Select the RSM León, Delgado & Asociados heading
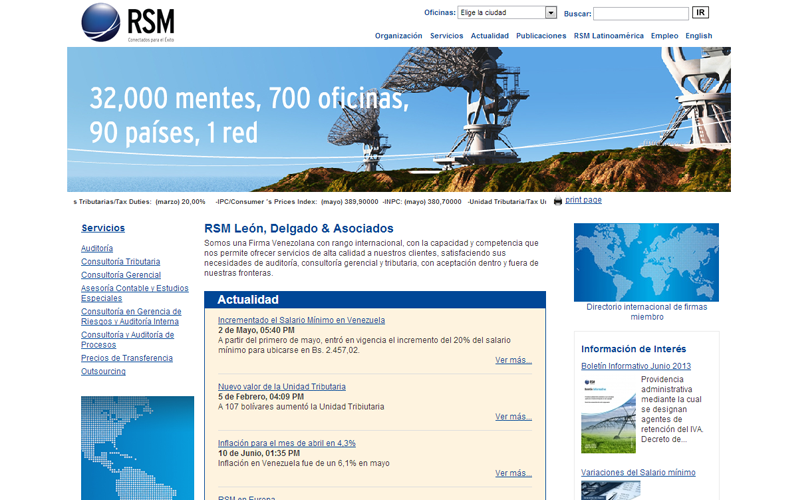 (x=299, y=229)
